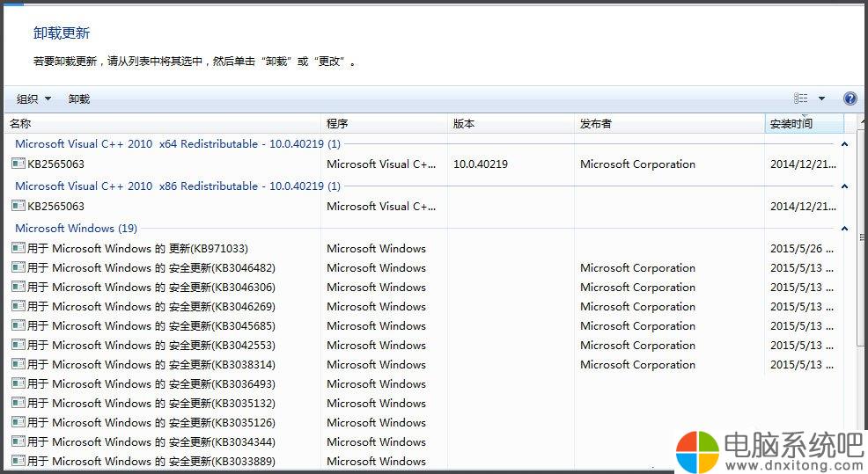Viewport: 868px width, 474px height.
Task: Click icon of KB3046306 update row
Action: click(18, 287)
